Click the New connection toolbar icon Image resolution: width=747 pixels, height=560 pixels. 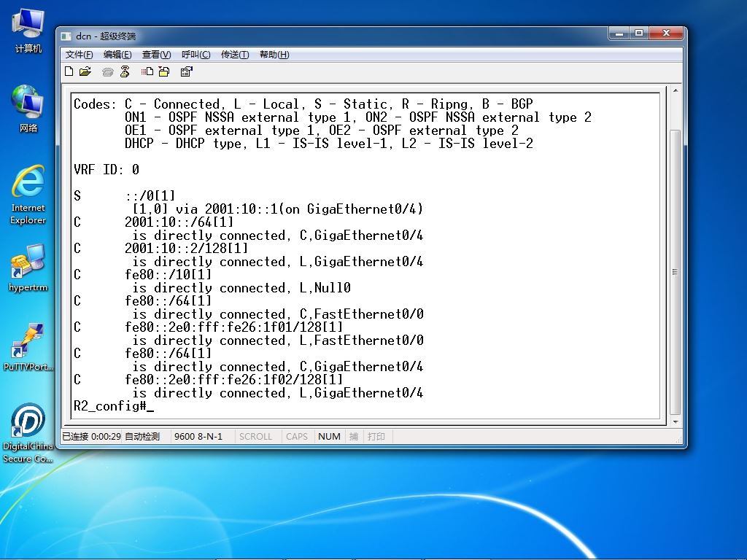point(69,72)
